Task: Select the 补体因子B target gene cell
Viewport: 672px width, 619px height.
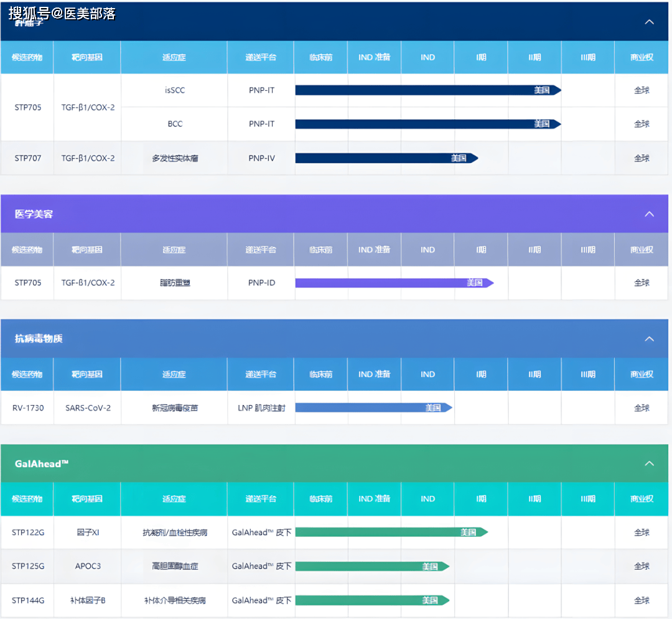Action: coord(88,600)
